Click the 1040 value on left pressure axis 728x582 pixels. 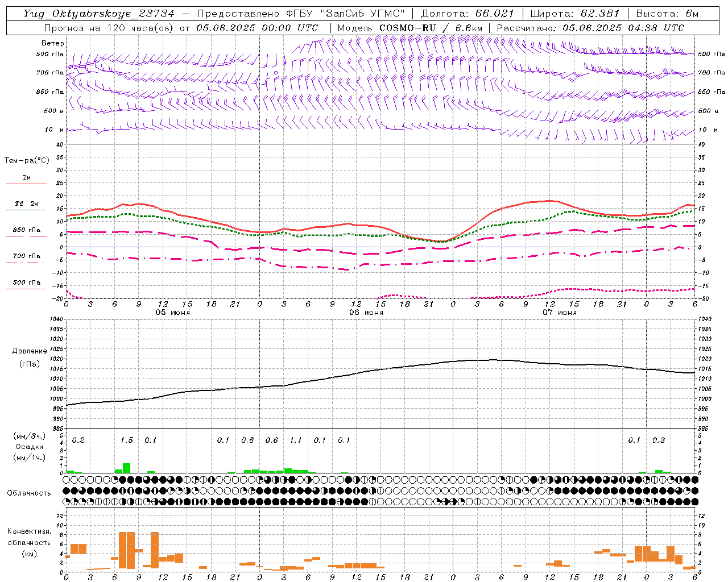pos(56,319)
